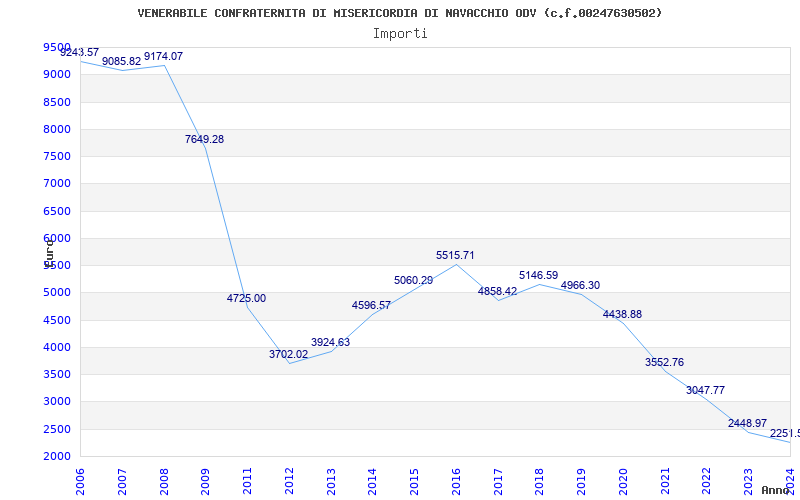Click the 2019 x-axis year label

pos(581,482)
